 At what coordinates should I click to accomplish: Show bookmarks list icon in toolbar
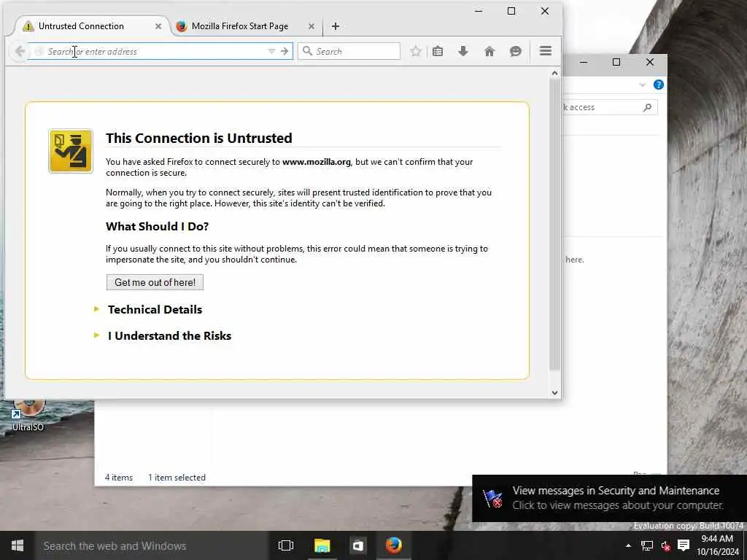coord(438,51)
